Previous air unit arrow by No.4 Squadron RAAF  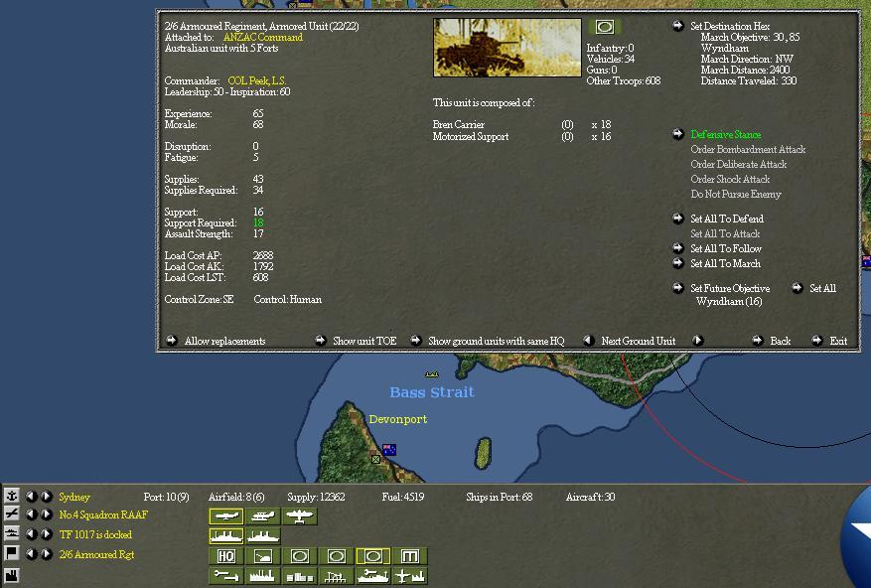coord(32,514)
